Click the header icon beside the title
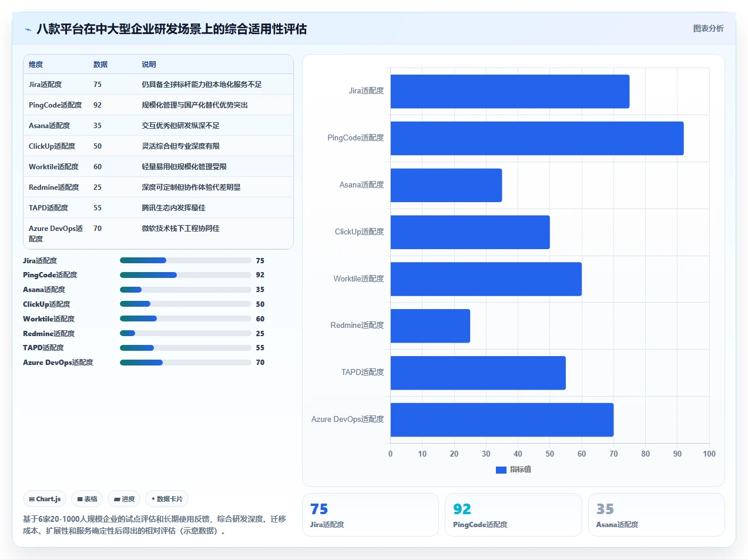This screenshot has width=748, height=560. [28, 29]
